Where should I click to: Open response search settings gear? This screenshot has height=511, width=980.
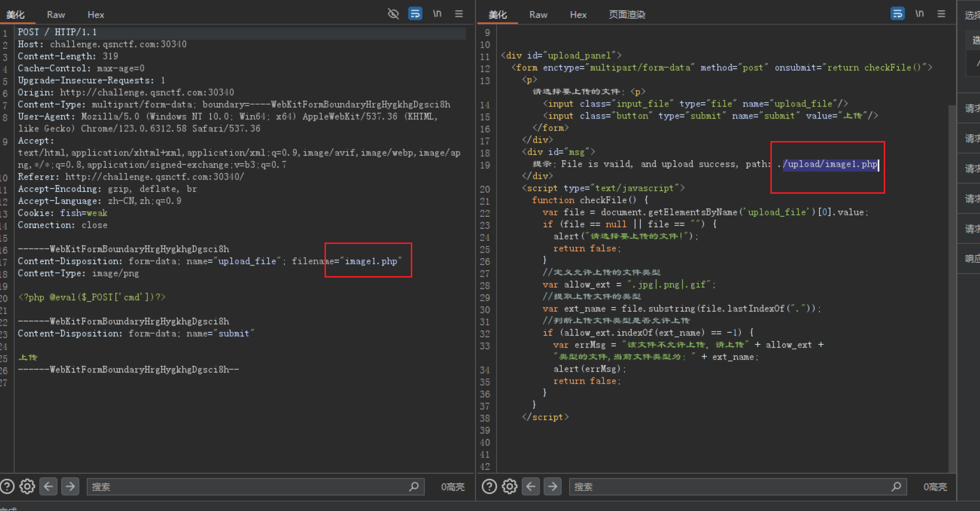coord(510,486)
